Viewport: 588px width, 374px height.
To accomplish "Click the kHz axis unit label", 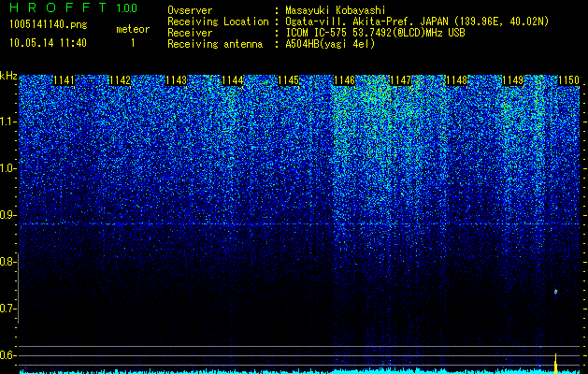I will click(x=8, y=76).
